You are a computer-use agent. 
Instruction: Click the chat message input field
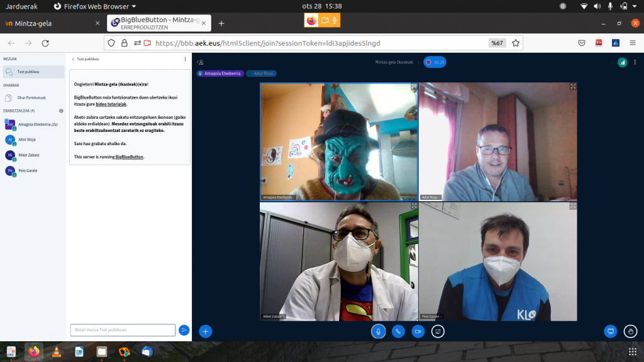point(123,330)
